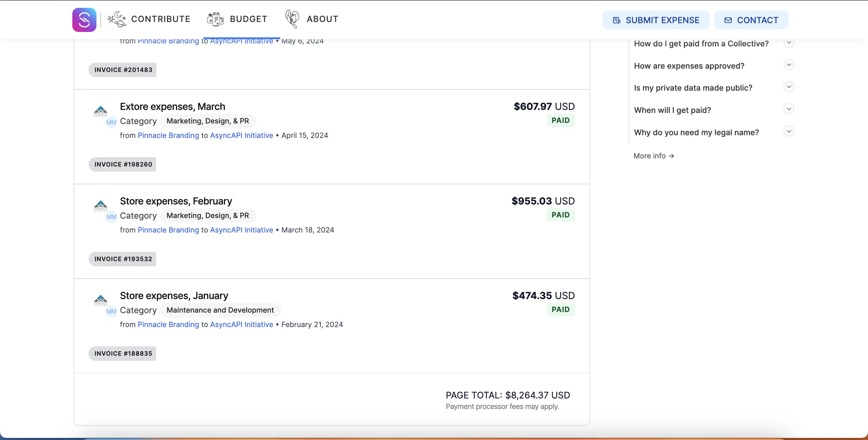Image resolution: width=868 pixels, height=440 pixels.
Task: Expand 'When will I get paid?' chevron
Action: pos(788,109)
